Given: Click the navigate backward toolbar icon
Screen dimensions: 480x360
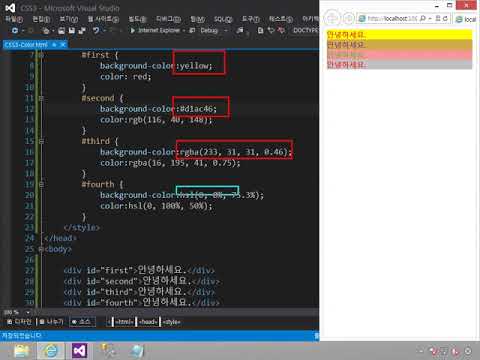Looking at the screenshot, I should point(15,30).
